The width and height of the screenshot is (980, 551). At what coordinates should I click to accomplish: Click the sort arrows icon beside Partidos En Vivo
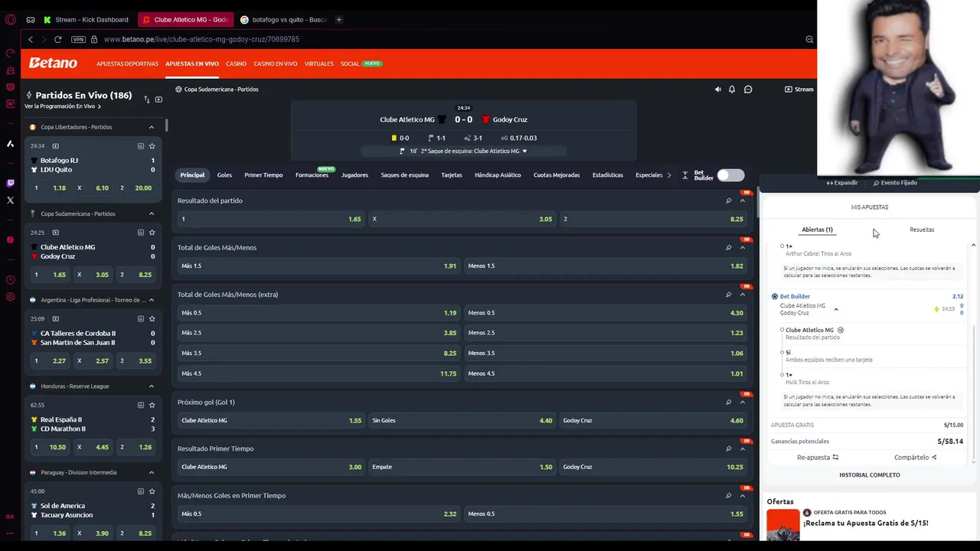point(146,99)
